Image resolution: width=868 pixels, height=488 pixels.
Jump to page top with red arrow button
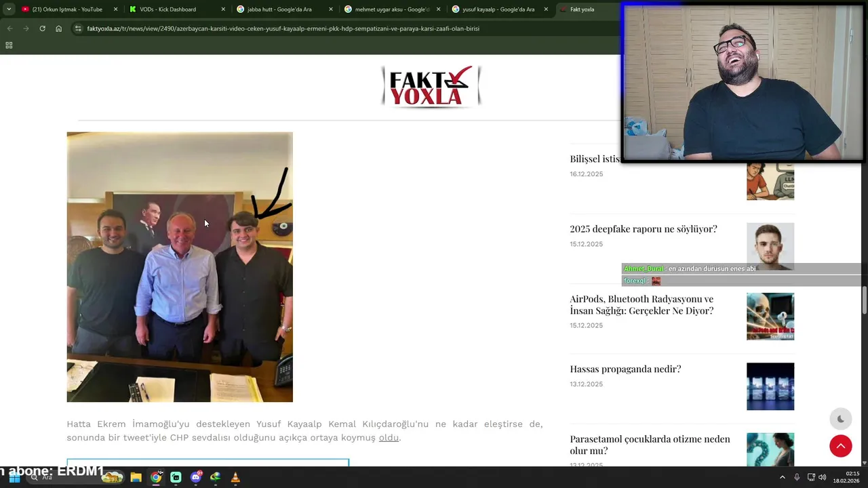click(841, 446)
